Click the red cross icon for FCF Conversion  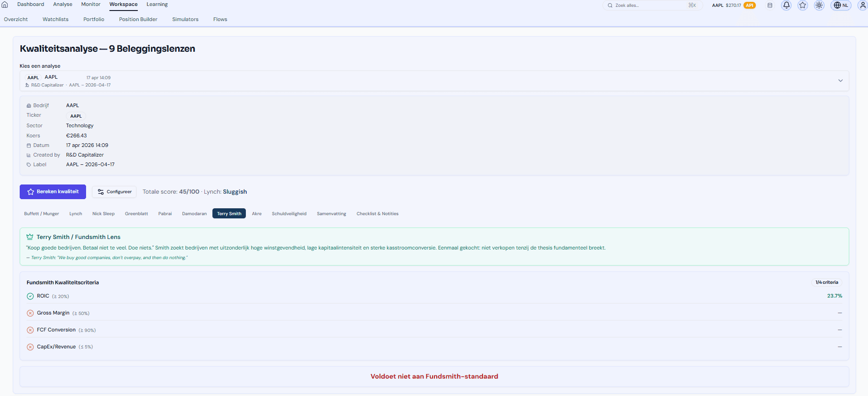pyautogui.click(x=30, y=330)
